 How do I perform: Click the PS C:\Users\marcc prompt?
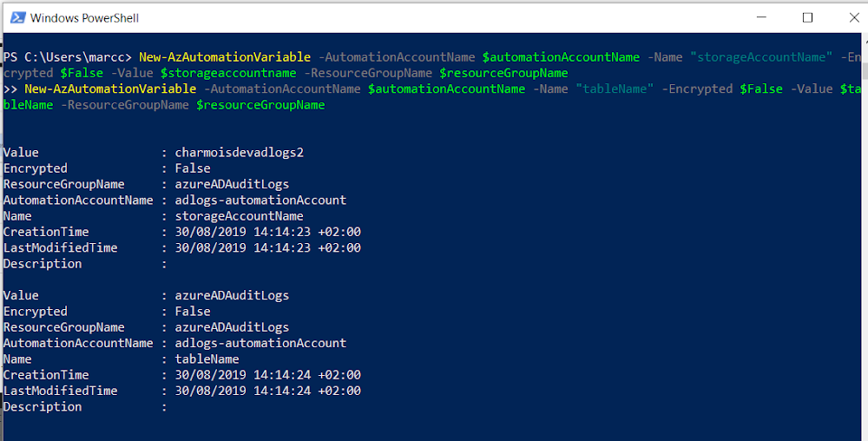pos(68,57)
